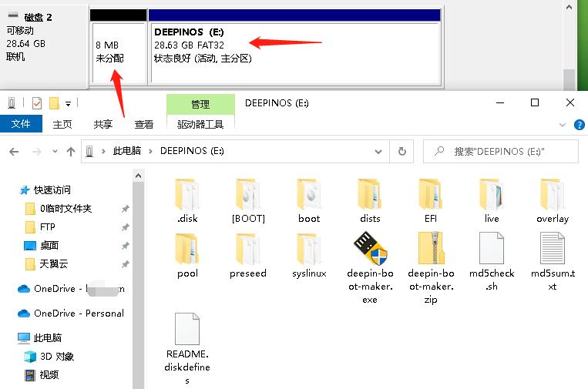Open the boot folder icon
This screenshot has width=588, height=389.
pos(309,195)
